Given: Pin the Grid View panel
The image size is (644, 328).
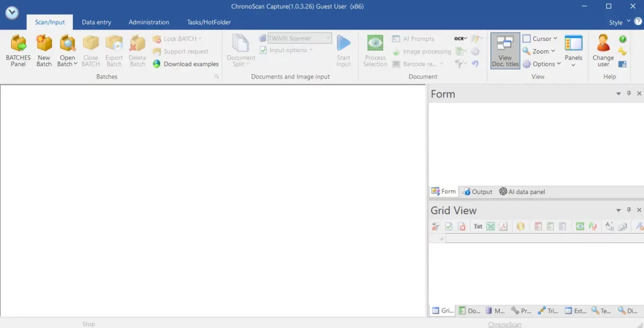Looking at the screenshot, I should coord(629,210).
